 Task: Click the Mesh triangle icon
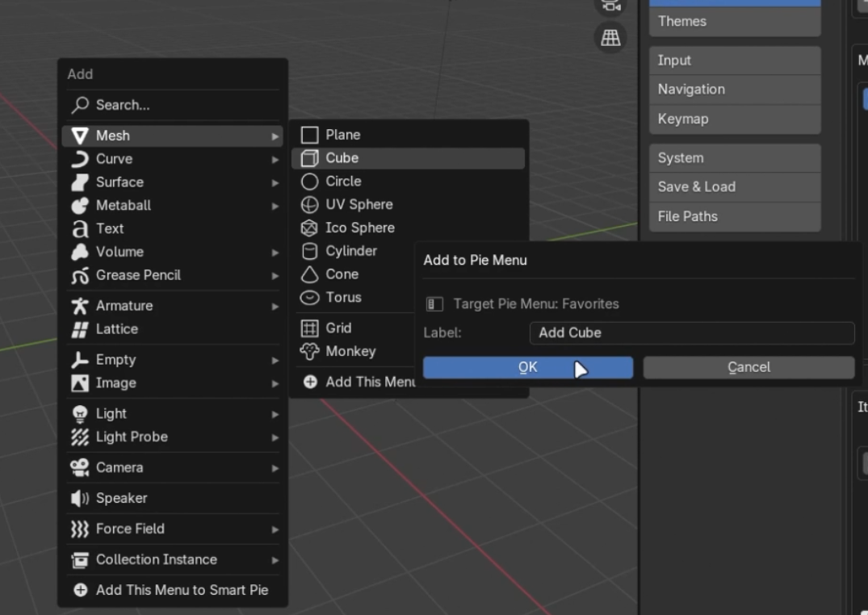click(x=80, y=136)
